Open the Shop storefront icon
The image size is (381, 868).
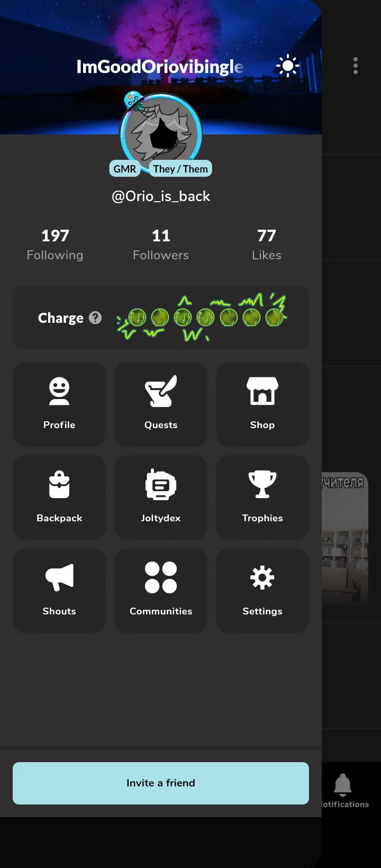[262, 404]
